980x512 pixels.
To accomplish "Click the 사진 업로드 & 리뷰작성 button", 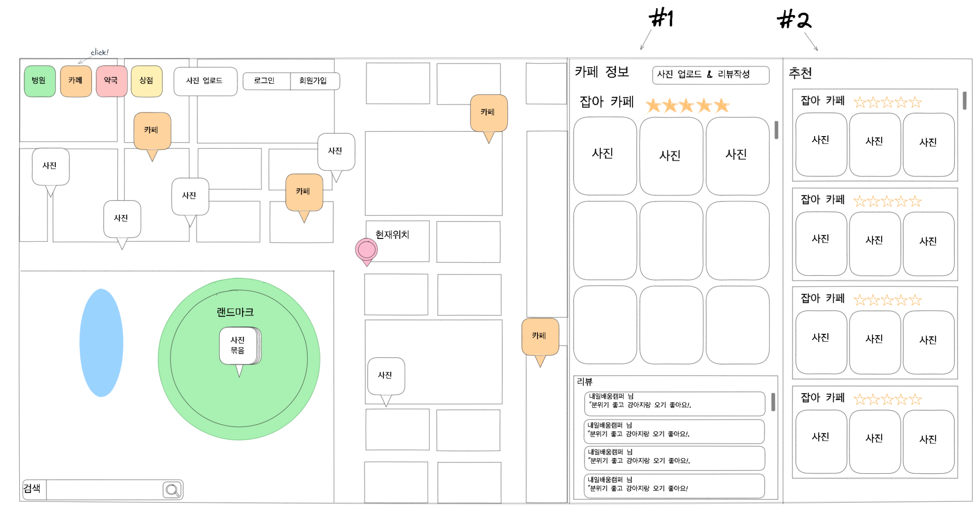I will point(710,75).
